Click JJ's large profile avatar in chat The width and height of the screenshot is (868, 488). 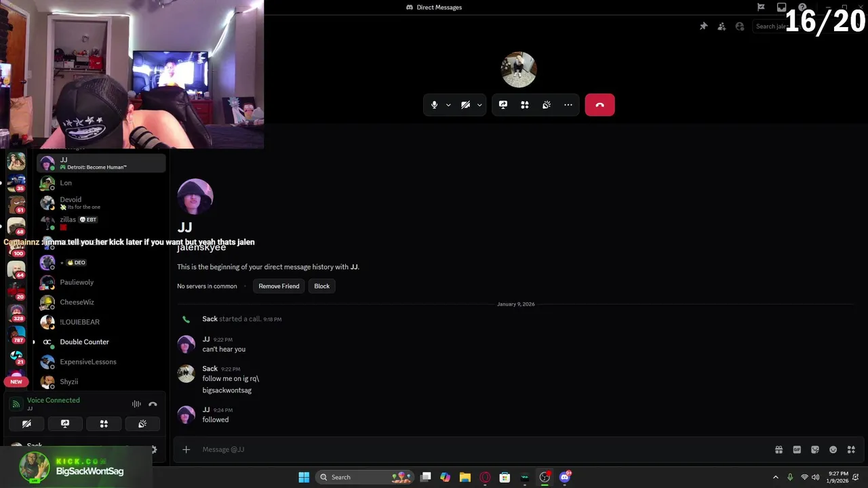pyautogui.click(x=195, y=197)
